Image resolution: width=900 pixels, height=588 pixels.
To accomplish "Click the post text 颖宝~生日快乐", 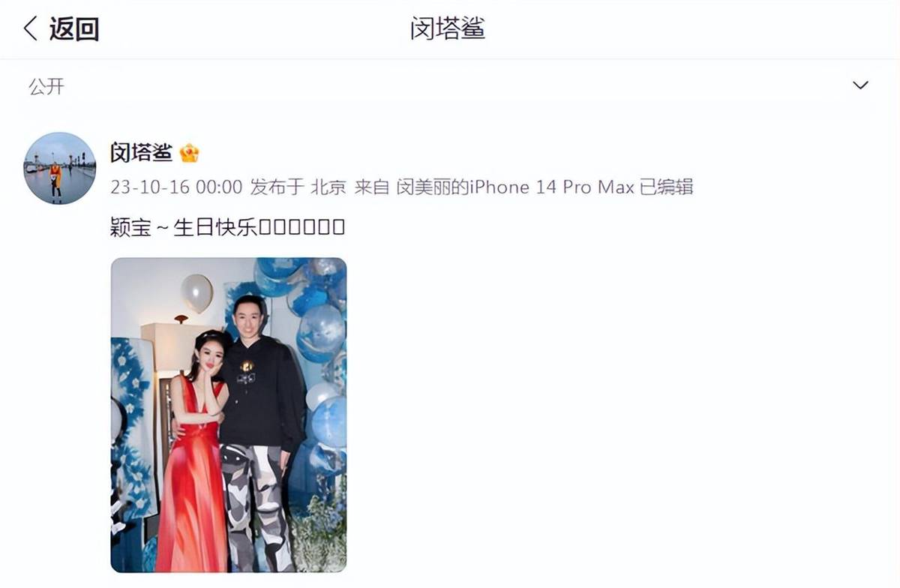I will pos(184,227).
